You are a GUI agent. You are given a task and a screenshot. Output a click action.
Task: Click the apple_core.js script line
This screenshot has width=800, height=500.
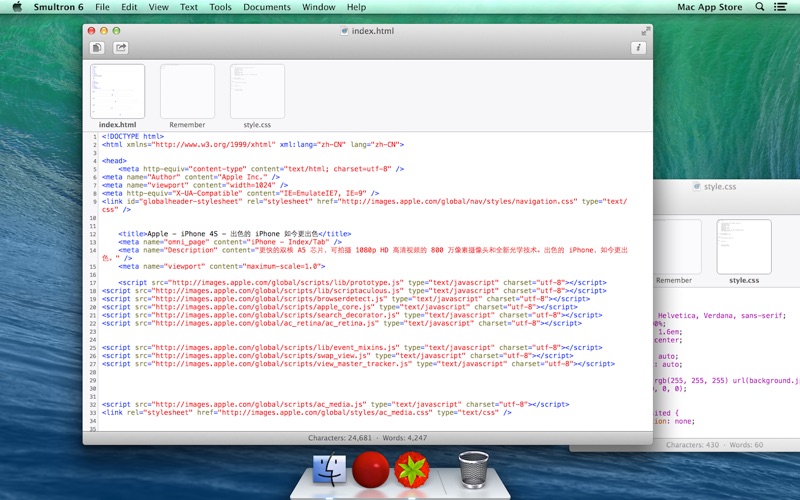(x=339, y=307)
